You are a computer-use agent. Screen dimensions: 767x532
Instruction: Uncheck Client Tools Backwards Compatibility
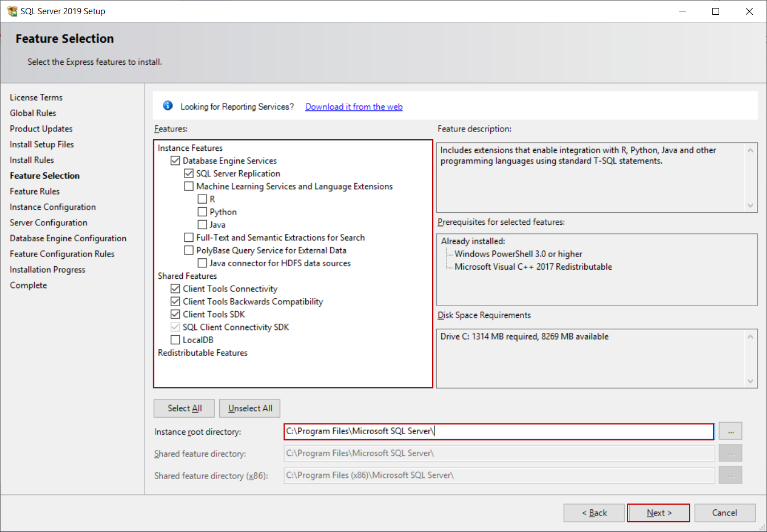point(175,301)
